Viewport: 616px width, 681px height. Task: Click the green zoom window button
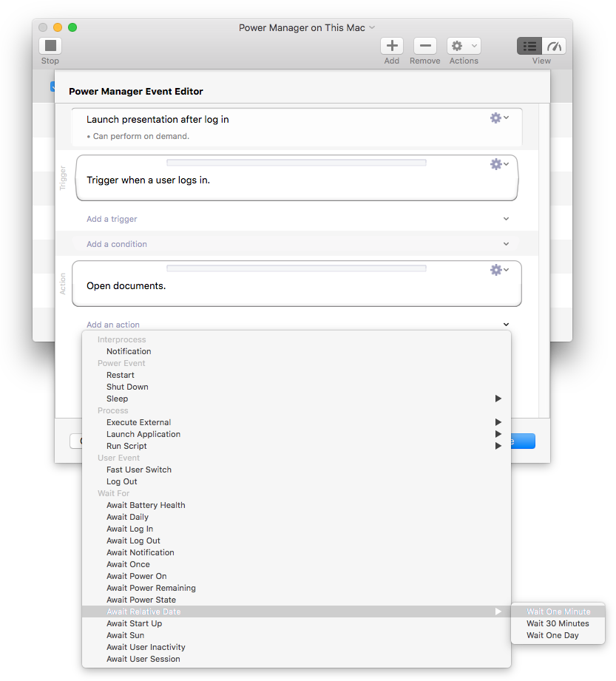click(72, 27)
